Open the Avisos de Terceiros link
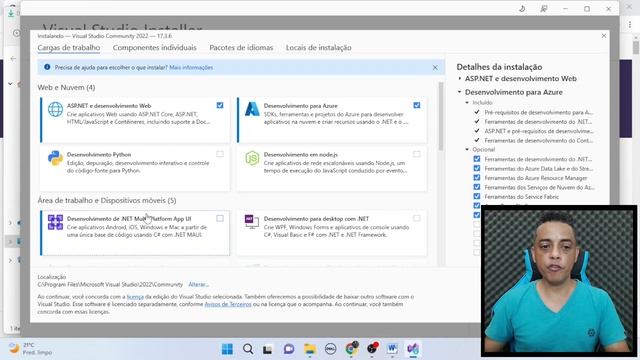Viewport: 640px width, 360px height. point(228,304)
